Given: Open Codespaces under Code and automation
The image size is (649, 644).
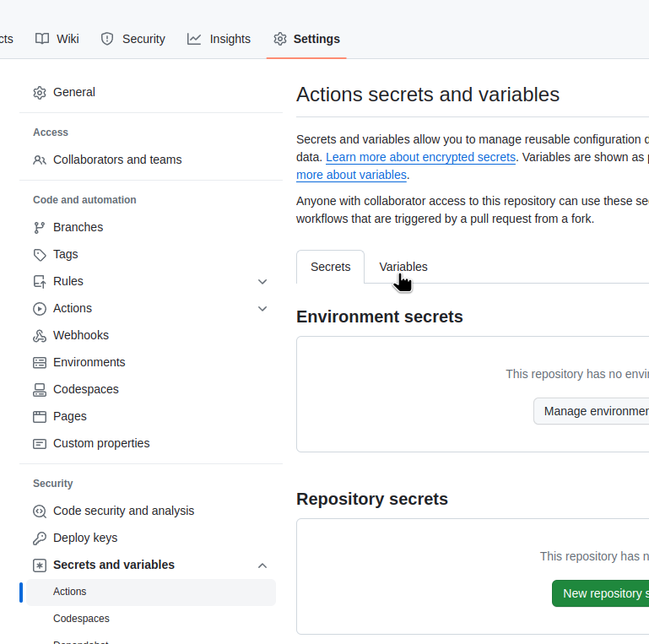Looking at the screenshot, I should coord(151,389).
